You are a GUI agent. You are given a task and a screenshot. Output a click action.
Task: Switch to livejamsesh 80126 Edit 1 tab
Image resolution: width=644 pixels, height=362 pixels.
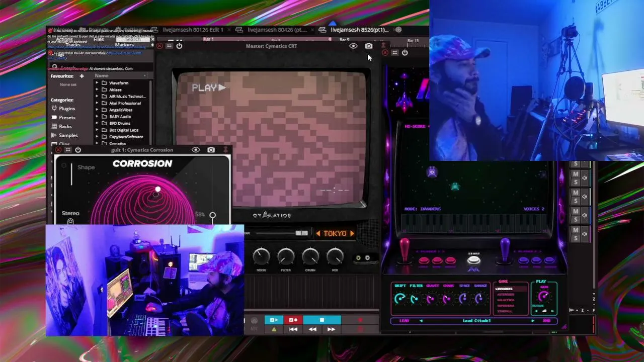pyautogui.click(x=193, y=30)
